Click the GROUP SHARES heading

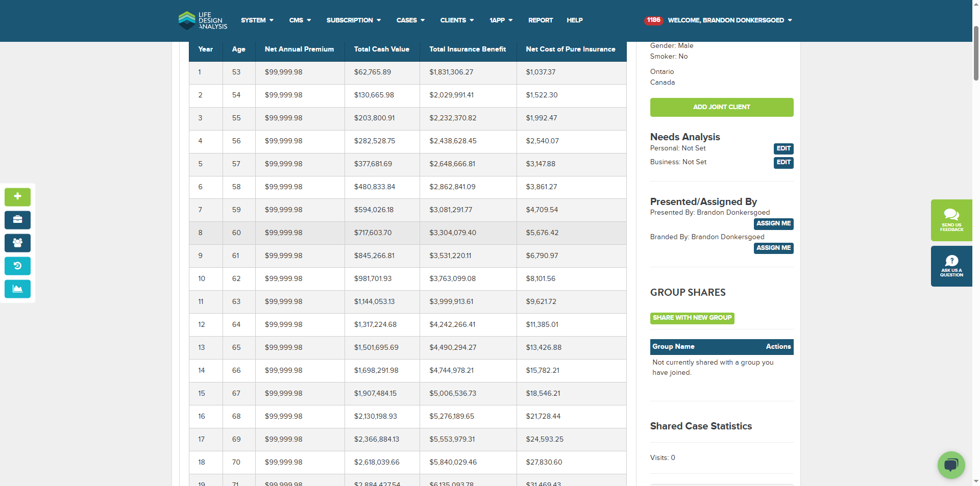(688, 293)
